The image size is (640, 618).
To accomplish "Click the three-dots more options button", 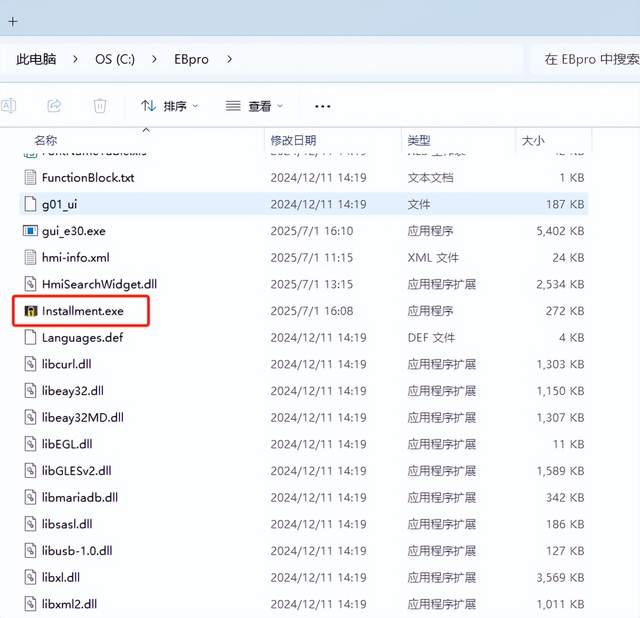I will (322, 106).
